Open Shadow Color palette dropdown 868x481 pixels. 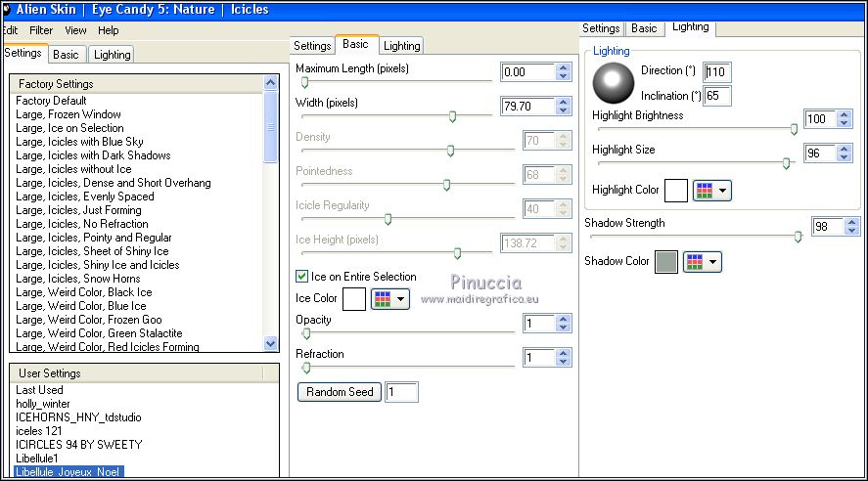pos(702,262)
